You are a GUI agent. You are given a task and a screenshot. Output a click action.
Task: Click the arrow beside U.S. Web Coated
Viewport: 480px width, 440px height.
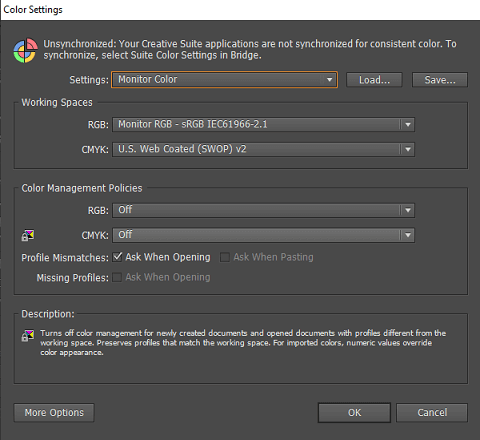pyautogui.click(x=408, y=149)
